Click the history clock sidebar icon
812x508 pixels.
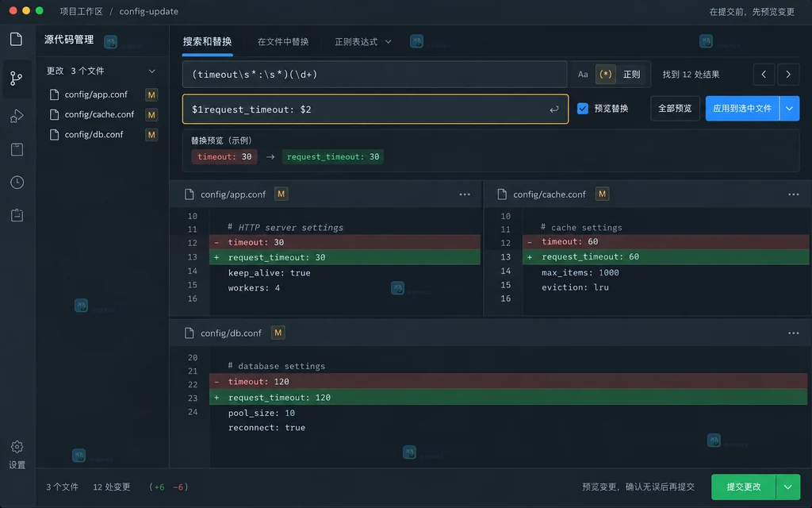[17, 183]
